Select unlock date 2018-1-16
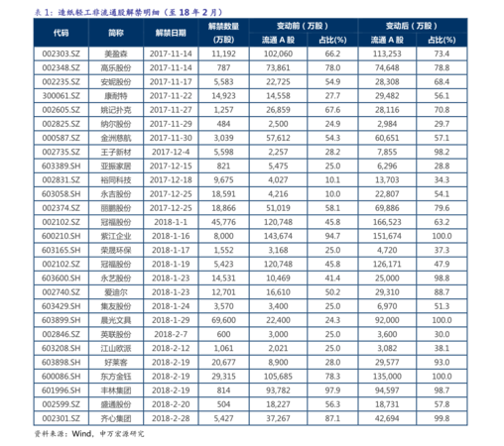Viewport: 504px width, 446px height. [171, 236]
